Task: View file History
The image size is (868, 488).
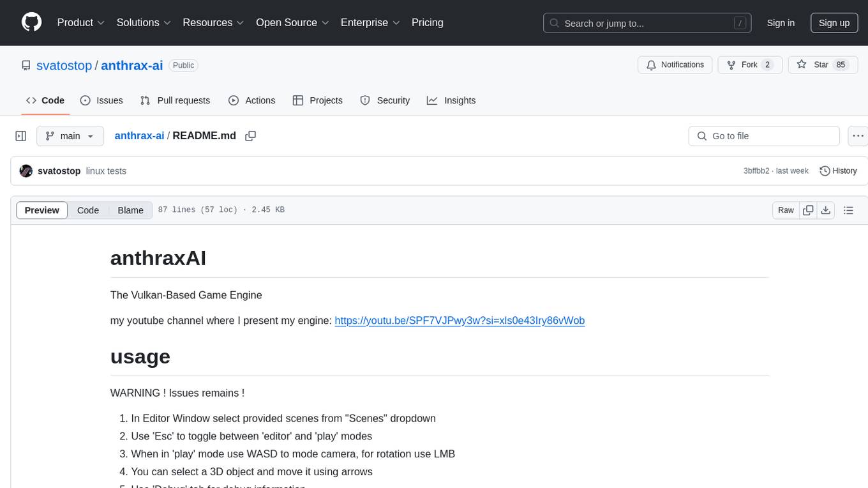Action: click(838, 171)
